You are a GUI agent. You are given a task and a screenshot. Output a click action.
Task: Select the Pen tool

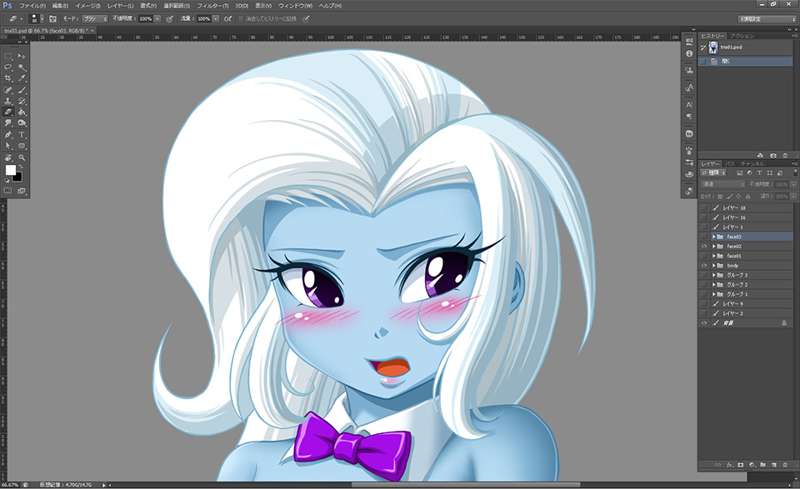pyautogui.click(x=8, y=135)
